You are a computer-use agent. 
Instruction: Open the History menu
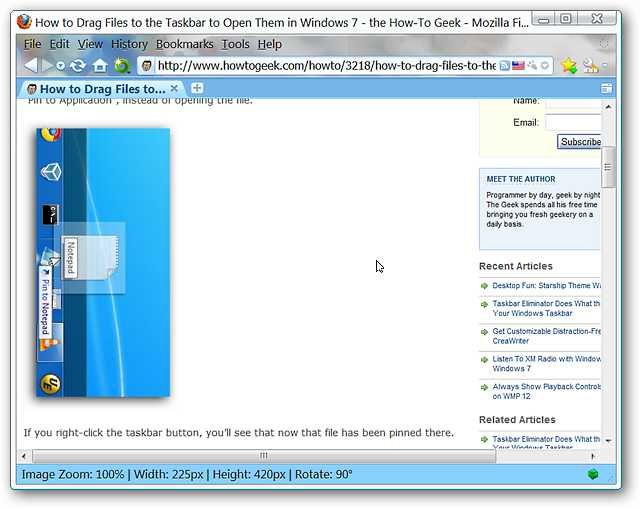coord(129,44)
